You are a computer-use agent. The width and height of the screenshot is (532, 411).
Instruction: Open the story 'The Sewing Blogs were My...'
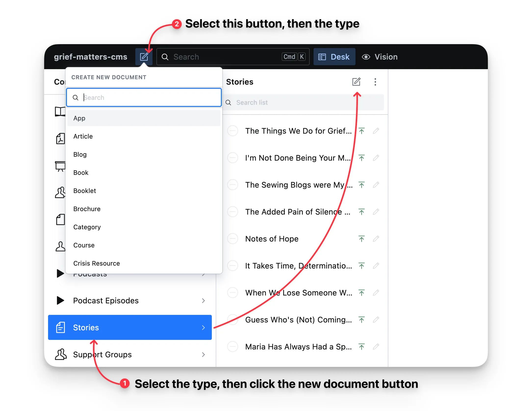pyautogui.click(x=294, y=185)
